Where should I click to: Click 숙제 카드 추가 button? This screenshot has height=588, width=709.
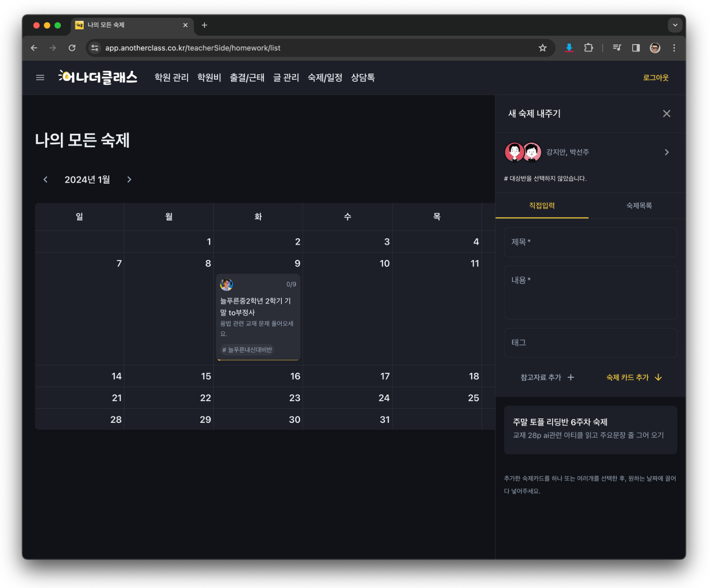[634, 377]
